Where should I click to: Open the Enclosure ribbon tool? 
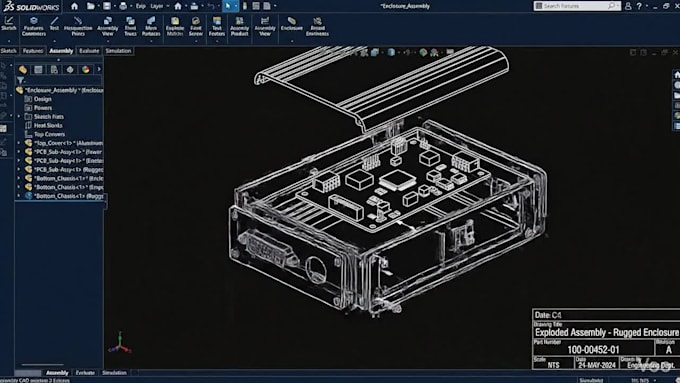coord(291,24)
